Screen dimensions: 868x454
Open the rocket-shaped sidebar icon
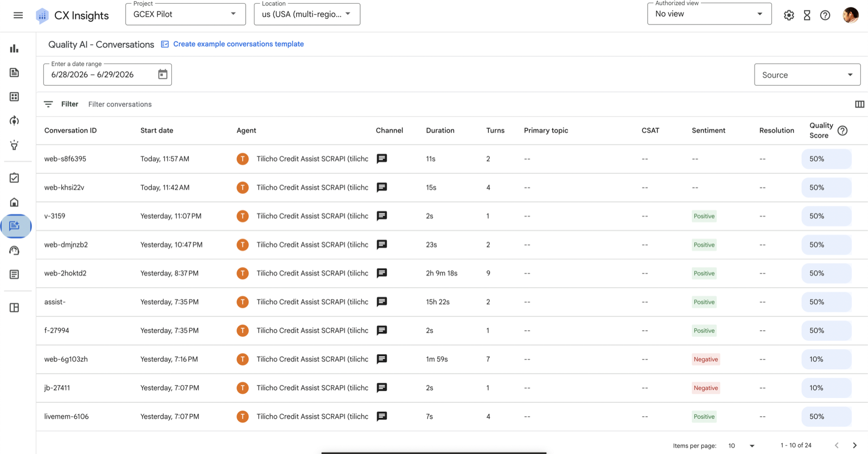click(14, 121)
